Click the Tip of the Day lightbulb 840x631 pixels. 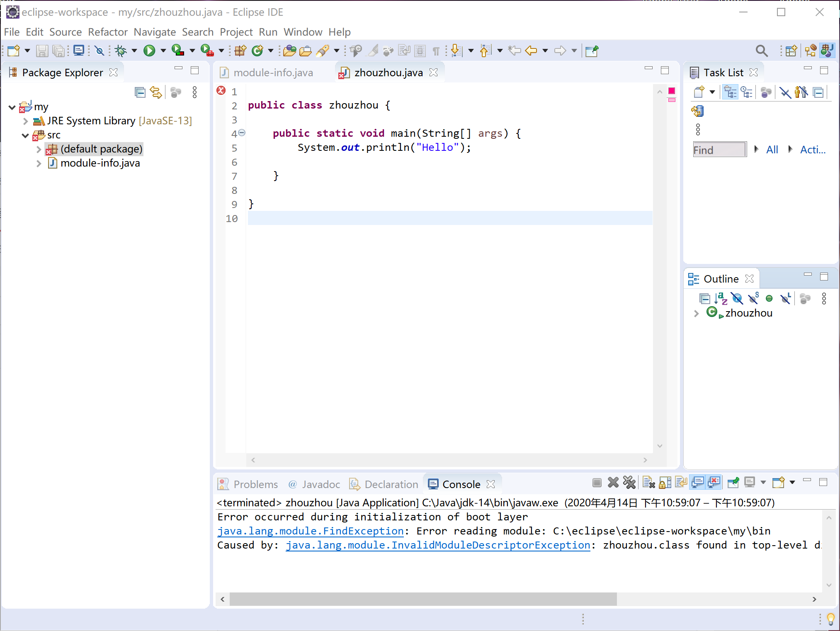point(830,619)
